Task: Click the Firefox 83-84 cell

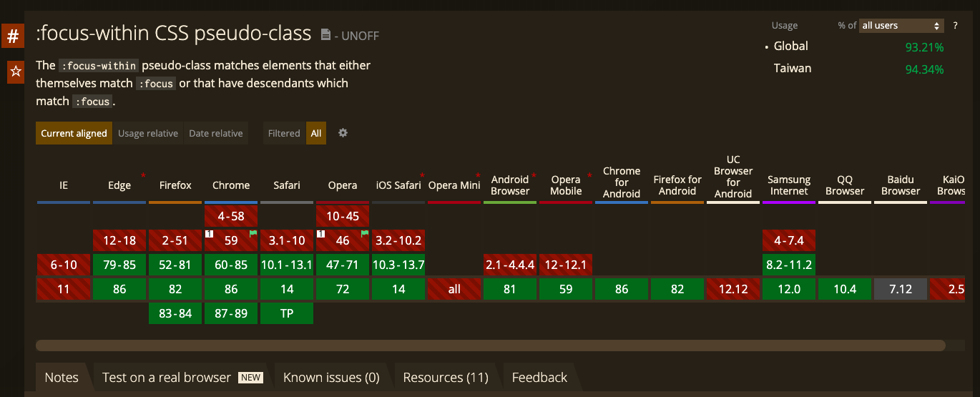Action: click(175, 313)
